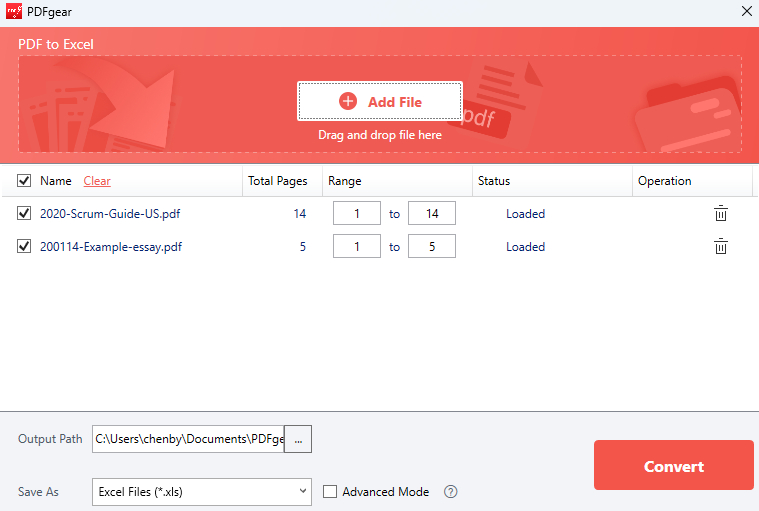
Task: Close the PDFgear window
Action: 746,11
